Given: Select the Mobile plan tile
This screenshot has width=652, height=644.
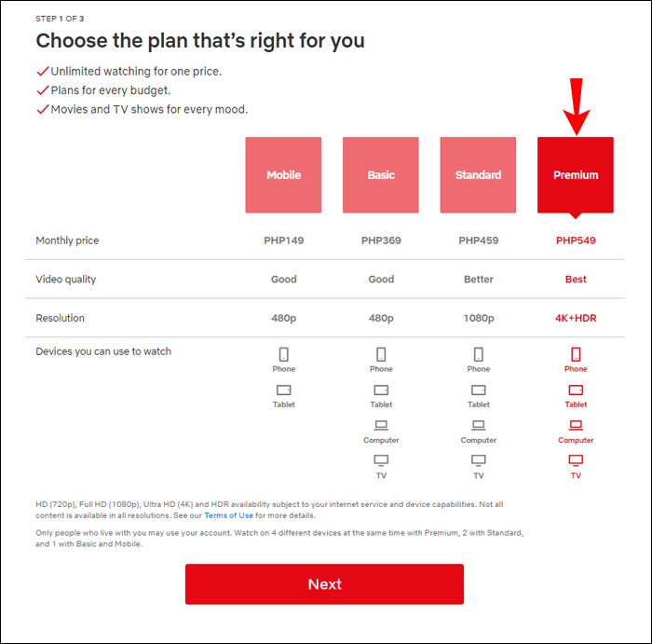Looking at the screenshot, I should point(284,175).
